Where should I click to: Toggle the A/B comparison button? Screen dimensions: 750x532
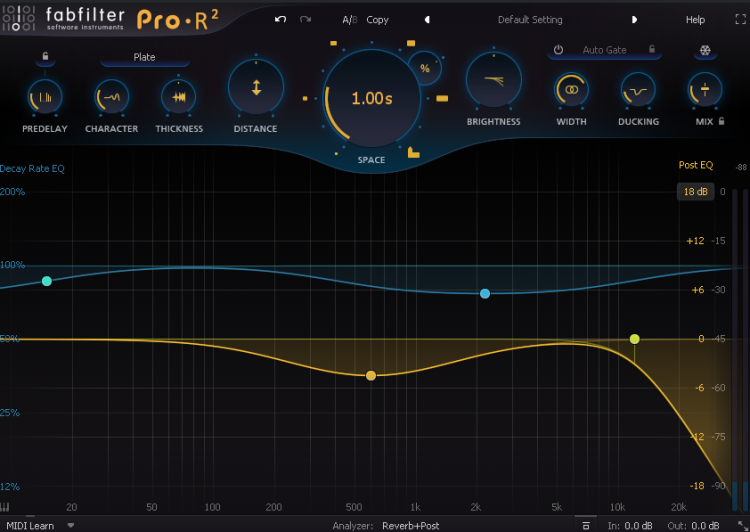(350, 20)
